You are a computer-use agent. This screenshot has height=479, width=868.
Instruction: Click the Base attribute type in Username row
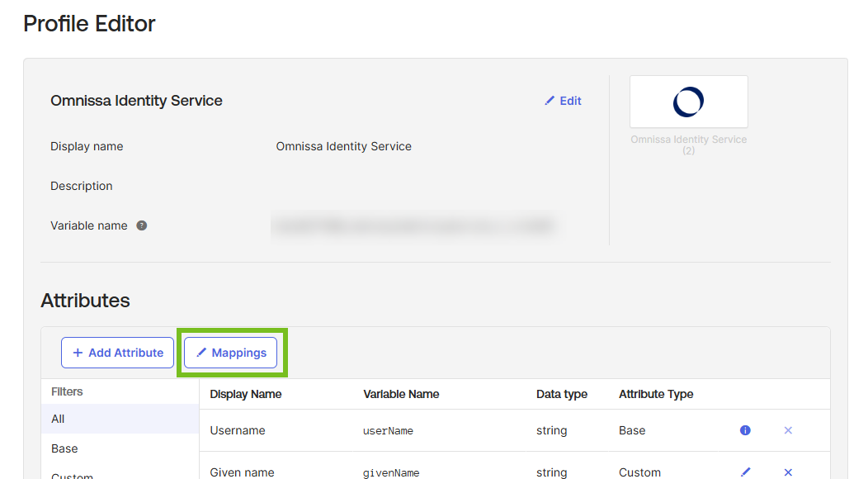click(x=632, y=430)
